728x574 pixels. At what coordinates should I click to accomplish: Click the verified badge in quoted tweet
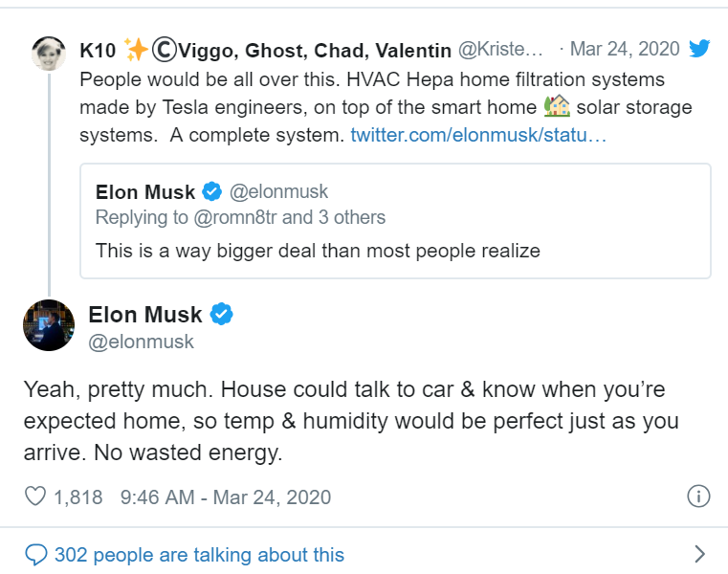(211, 191)
